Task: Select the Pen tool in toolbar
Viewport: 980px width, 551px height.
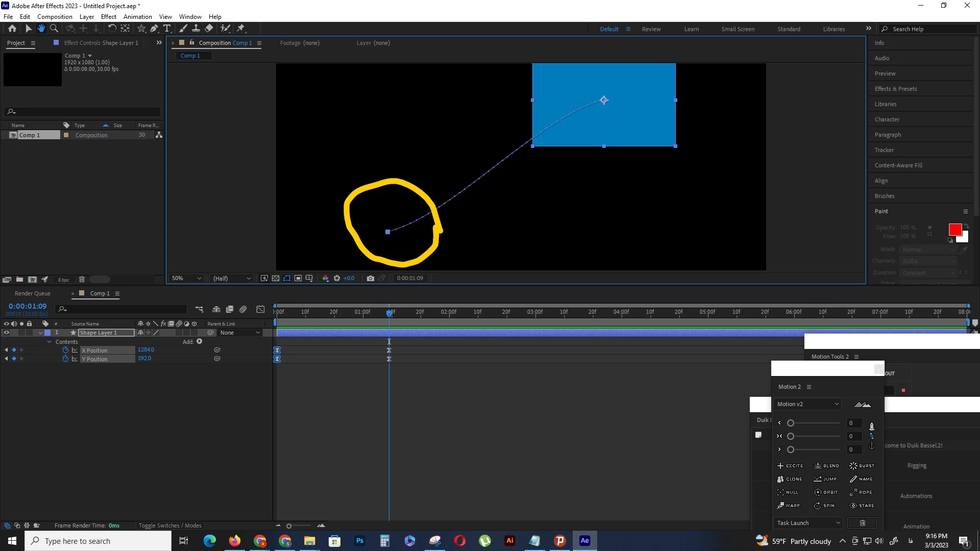Action: point(154,29)
